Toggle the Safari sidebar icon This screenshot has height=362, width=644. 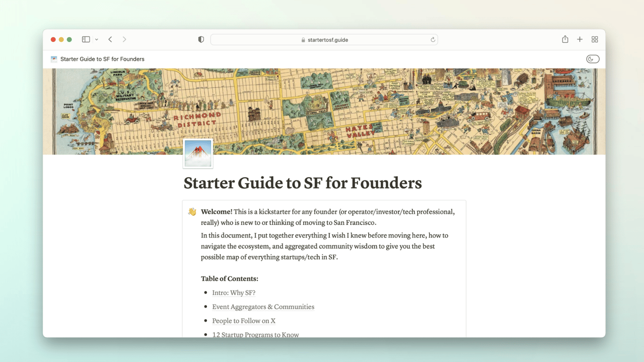click(x=86, y=40)
